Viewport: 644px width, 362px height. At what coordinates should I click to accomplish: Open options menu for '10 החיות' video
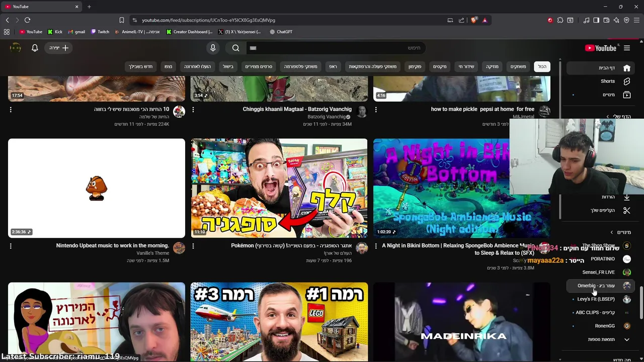(11, 109)
